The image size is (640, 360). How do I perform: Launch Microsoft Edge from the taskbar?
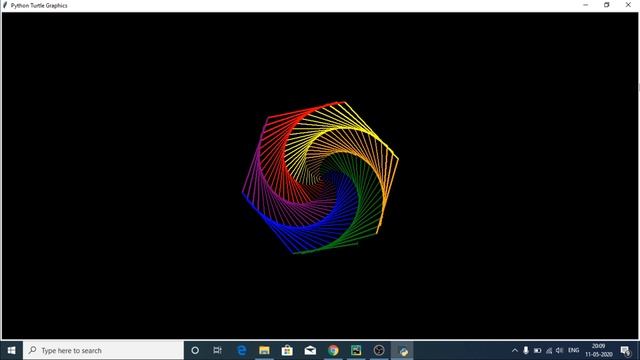(x=241, y=350)
